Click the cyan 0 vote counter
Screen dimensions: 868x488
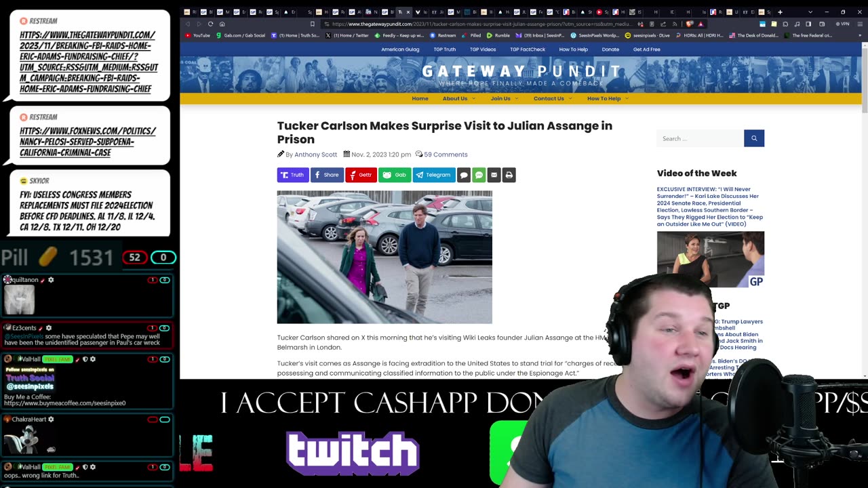point(163,258)
